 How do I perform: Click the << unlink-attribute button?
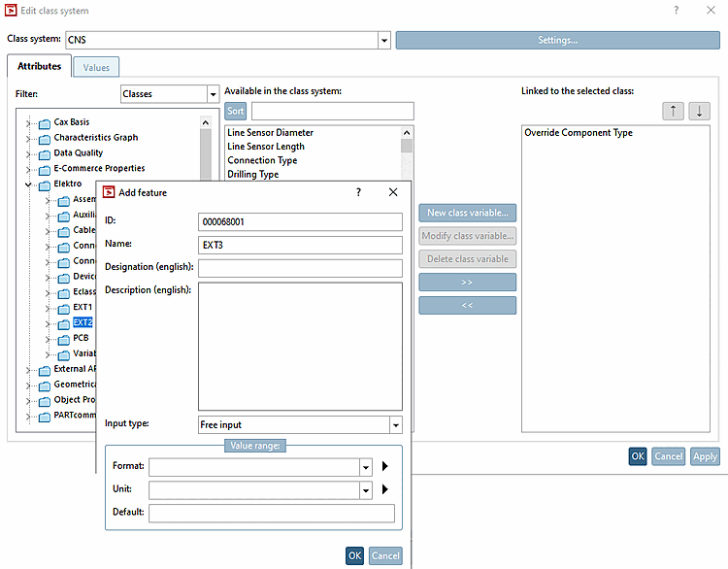coord(468,305)
